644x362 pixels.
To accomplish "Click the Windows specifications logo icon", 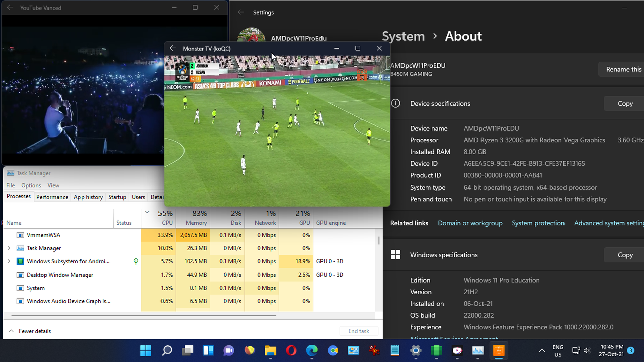I will [396, 255].
